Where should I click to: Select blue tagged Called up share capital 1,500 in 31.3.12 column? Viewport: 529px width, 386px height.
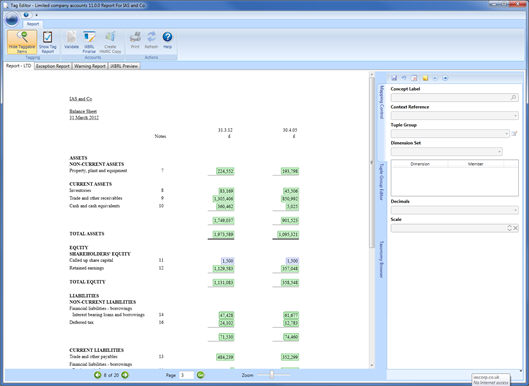tap(227, 261)
